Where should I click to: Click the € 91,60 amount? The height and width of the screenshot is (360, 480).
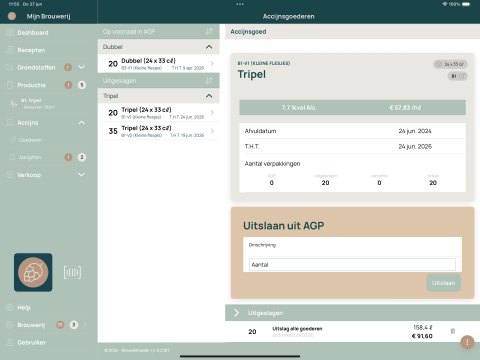[x=422, y=336]
